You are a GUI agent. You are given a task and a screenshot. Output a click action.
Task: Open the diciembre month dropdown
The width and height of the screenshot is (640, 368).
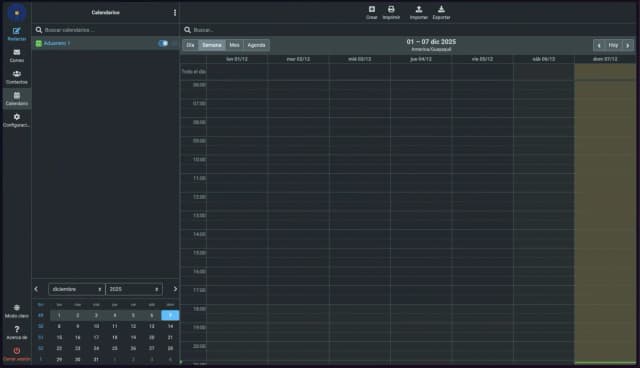(76, 289)
